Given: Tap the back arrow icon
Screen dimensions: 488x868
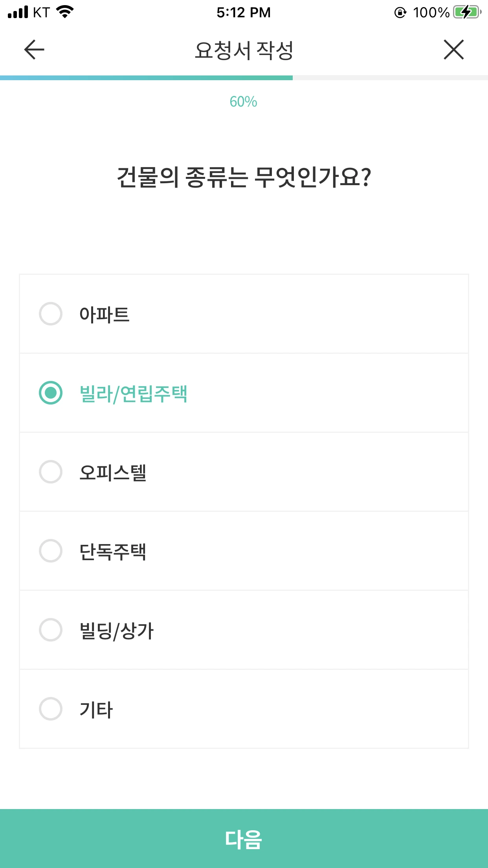Looking at the screenshot, I should click(34, 50).
